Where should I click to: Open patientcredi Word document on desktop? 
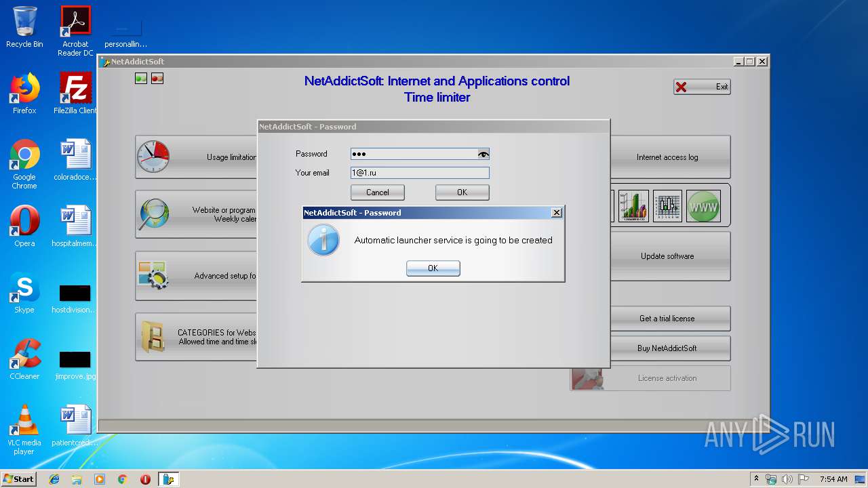75,426
